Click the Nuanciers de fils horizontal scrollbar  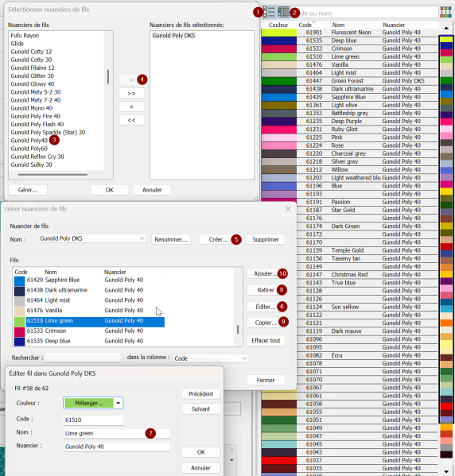pos(52,175)
